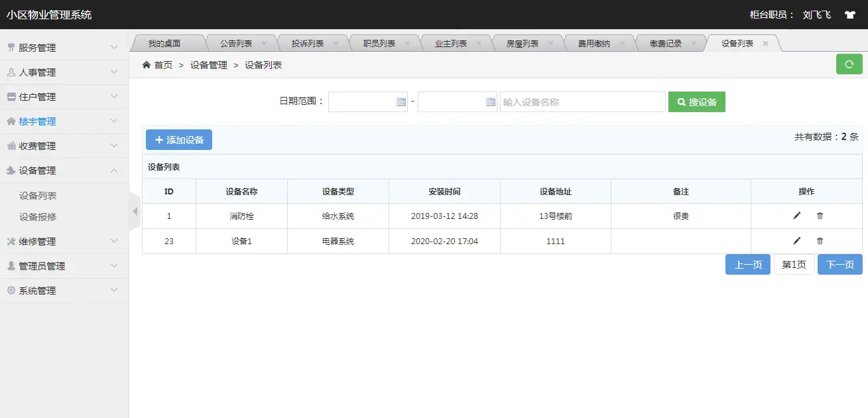Click the 2020-02-20 17:04 cell
The width and height of the screenshot is (868, 418).
point(444,242)
